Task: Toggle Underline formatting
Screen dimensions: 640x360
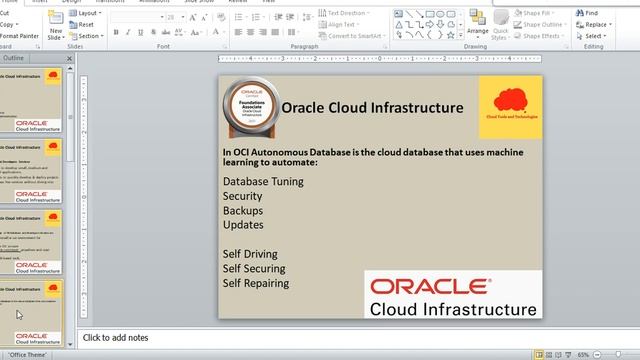Action: pos(140,32)
